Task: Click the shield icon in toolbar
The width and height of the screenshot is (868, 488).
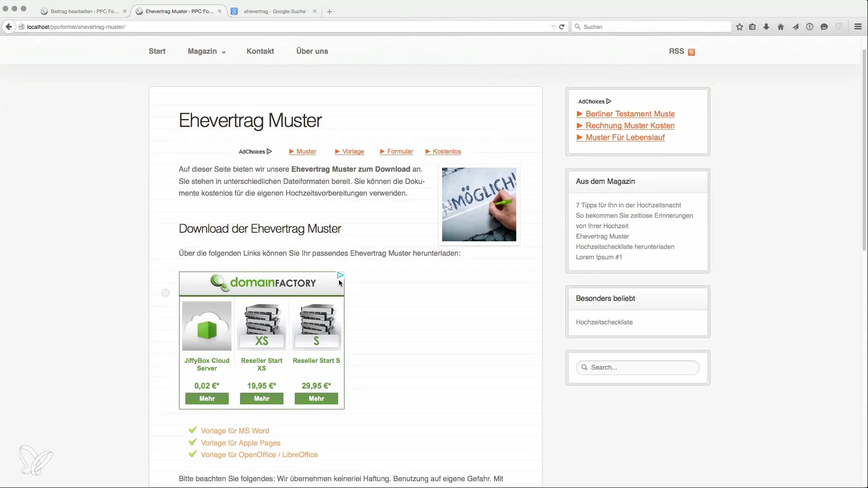Action: pyautogui.click(x=839, y=27)
